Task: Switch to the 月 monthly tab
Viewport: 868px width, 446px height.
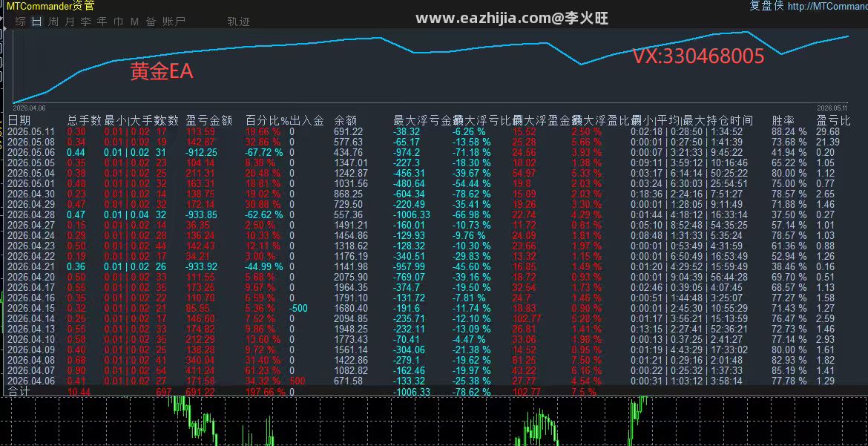Action: (x=70, y=22)
